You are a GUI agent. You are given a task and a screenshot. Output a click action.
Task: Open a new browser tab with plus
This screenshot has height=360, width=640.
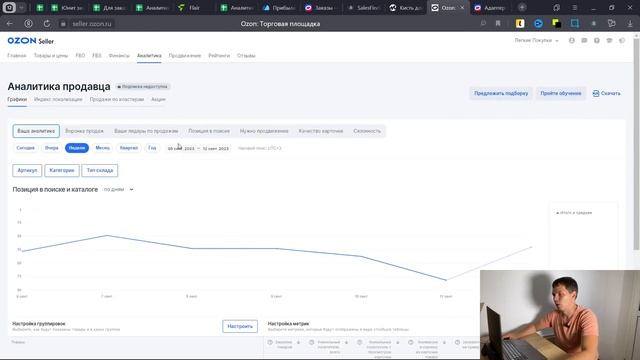click(x=522, y=7)
